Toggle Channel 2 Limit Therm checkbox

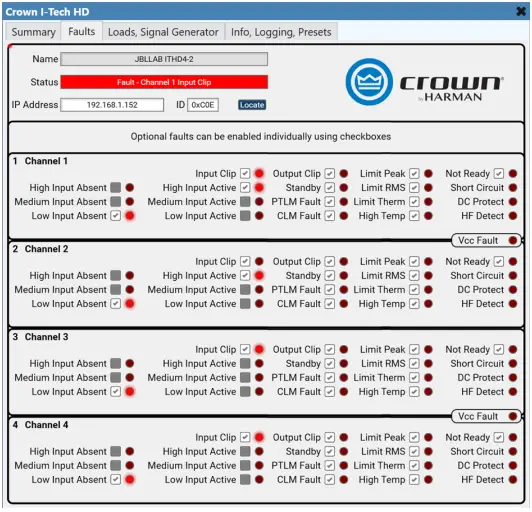414,290
